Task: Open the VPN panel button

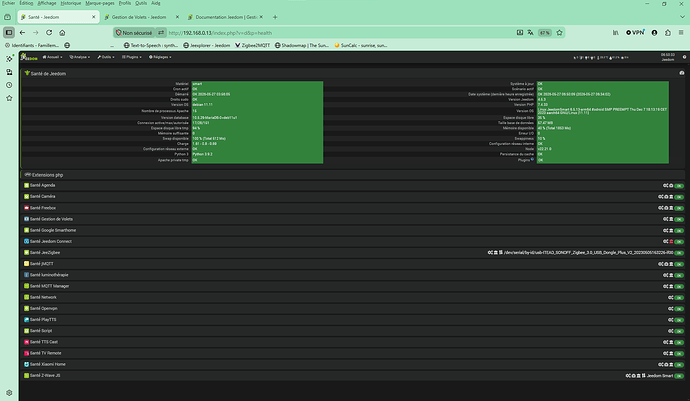Action: pyautogui.click(x=635, y=33)
